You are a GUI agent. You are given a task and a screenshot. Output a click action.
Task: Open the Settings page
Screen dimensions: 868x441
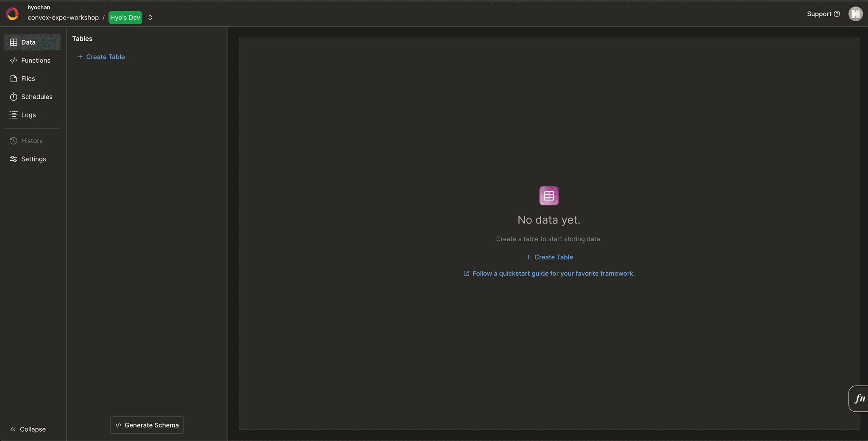coord(33,159)
